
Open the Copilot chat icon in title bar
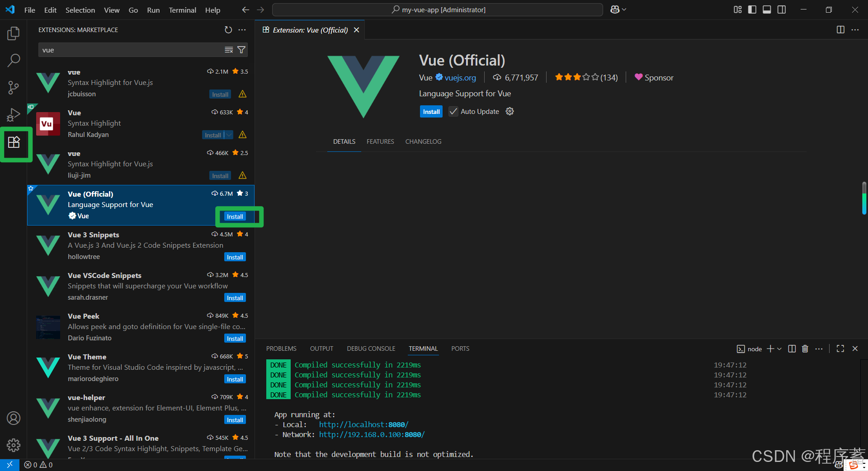pos(615,9)
